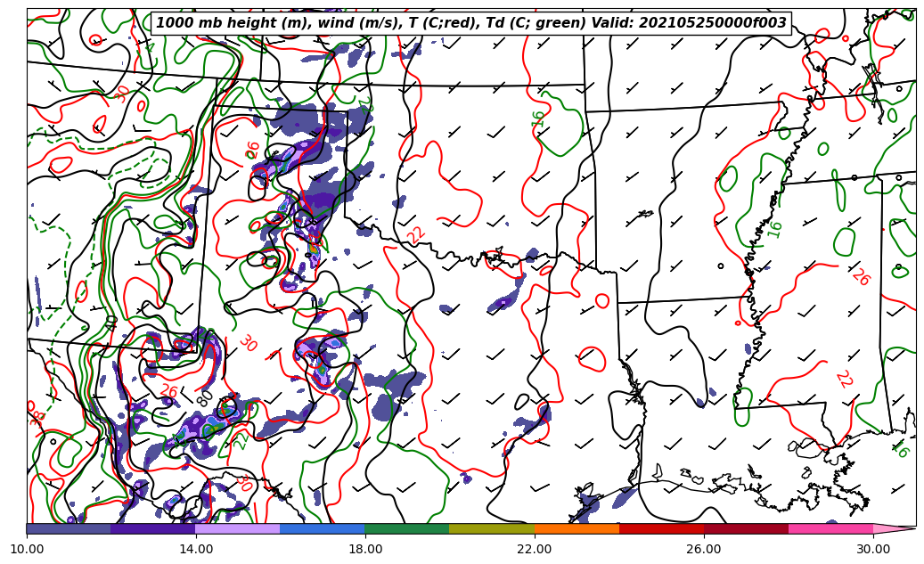The image size is (924, 564).
Task: Click the plot title text at the top
Action: 471,23
